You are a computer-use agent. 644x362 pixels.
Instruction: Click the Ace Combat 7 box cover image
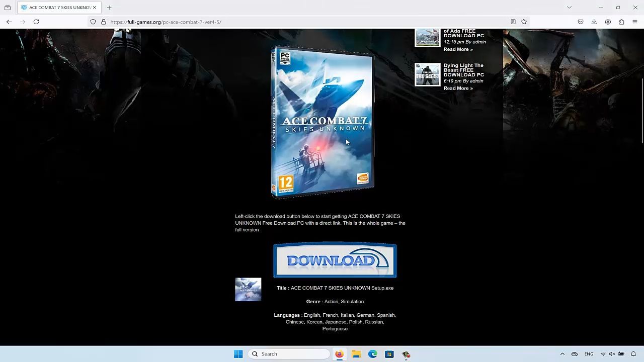click(323, 122)
